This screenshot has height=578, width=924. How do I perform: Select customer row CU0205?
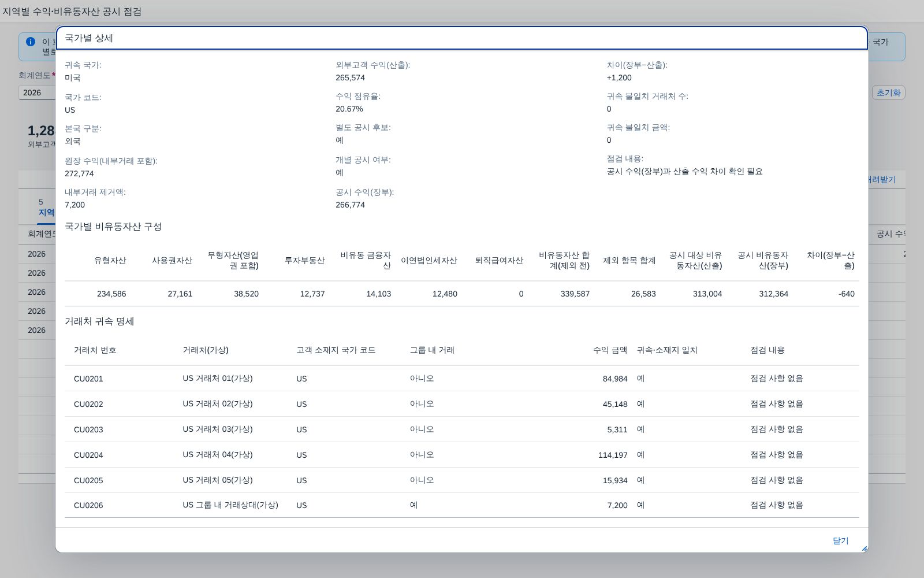[x=462, y=480]
